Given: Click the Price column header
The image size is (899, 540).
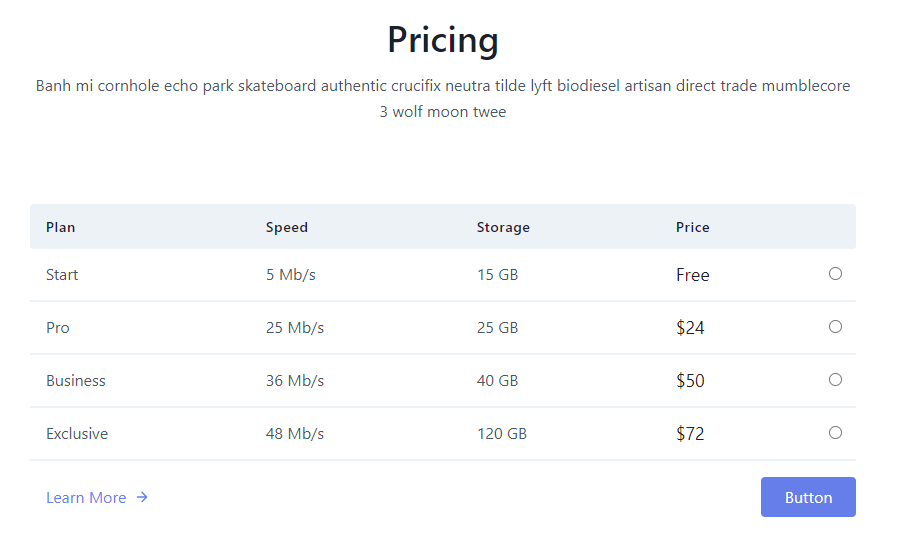Looking at the screenshot, I should coord(692,227).
